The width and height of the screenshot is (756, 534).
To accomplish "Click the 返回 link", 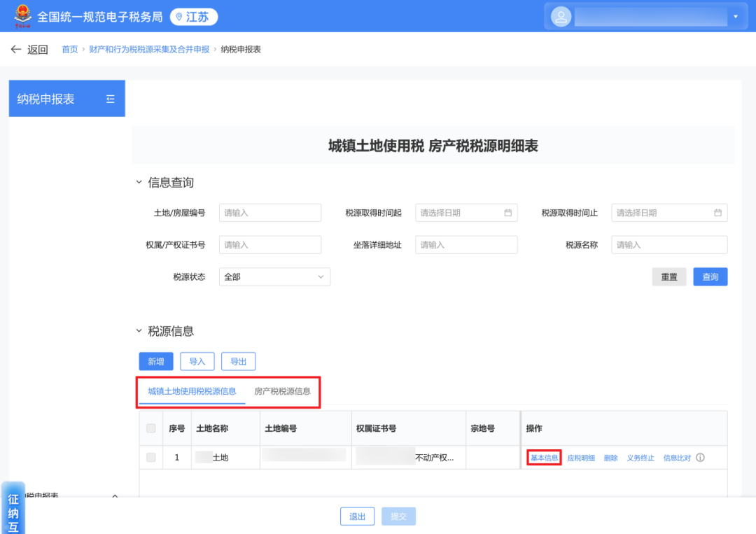I will point(37,49).
